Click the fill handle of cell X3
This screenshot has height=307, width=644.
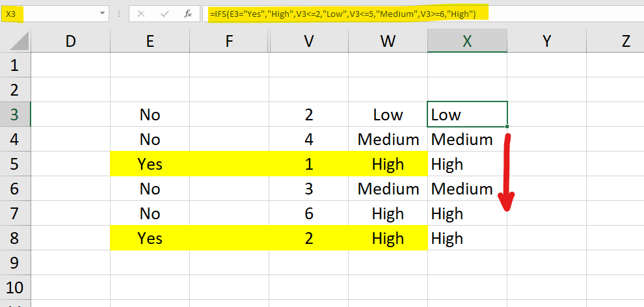[x=507, y=126]
